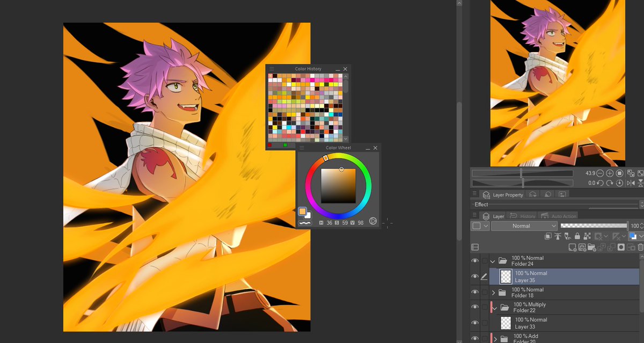Screen dimensions: 644x343
Task: Expand Folder 20 chevron
Action: click(495, 339)
